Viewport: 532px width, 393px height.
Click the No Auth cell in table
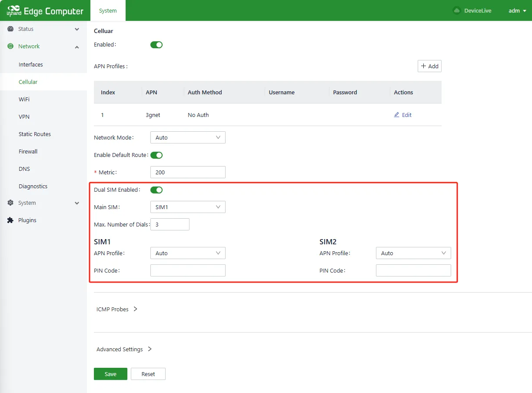198,115
